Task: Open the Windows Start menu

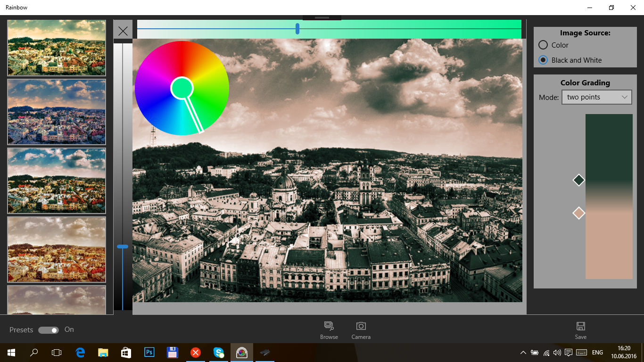Action: click(x=11, y=353)
